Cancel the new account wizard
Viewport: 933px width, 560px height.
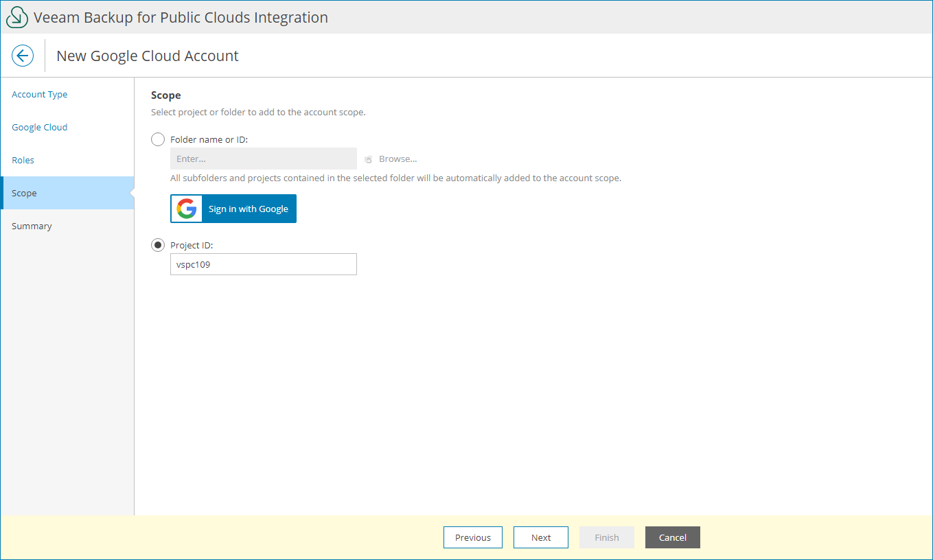click(x=673, y=537)
